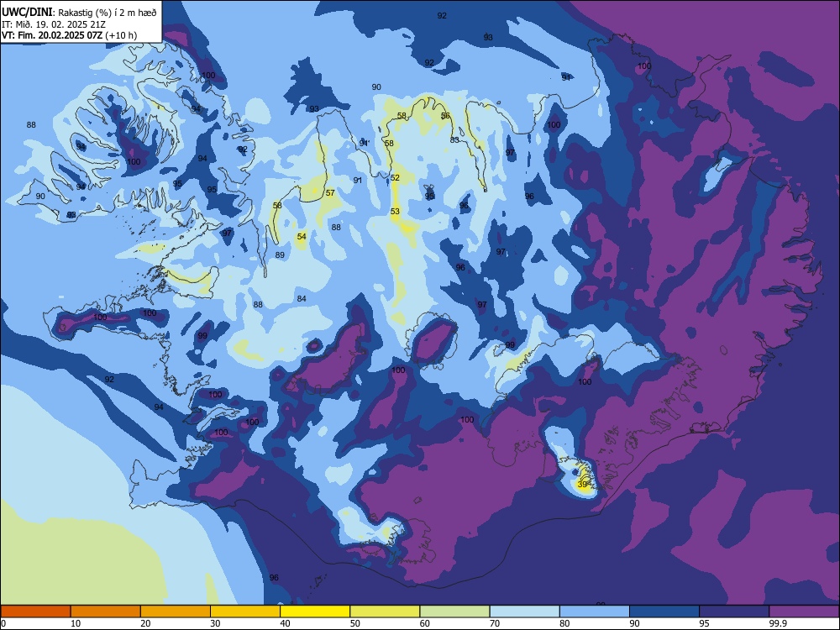
Task: Click the 56 humidity value on the map
Action: (445, 116)
